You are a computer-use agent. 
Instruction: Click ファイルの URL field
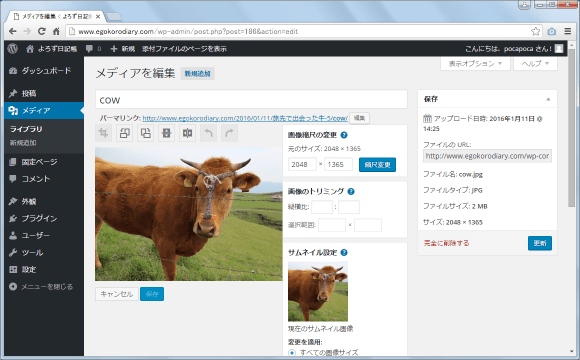pyautogui.click(x=487, y=156)
